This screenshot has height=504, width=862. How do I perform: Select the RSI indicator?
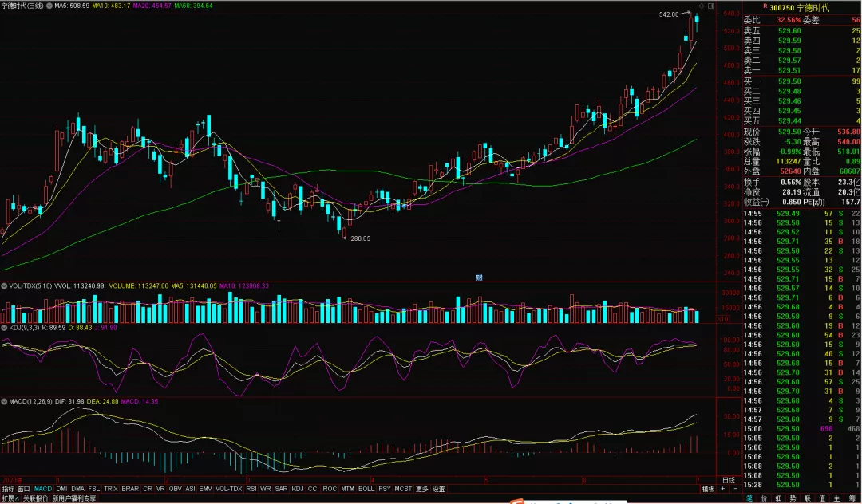(251, 489)
